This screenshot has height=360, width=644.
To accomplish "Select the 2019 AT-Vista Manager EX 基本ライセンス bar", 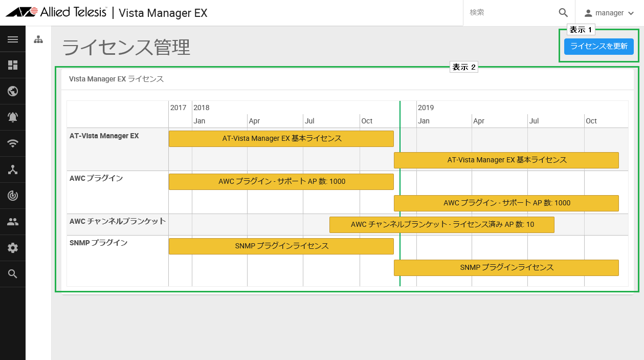I will click(x=506, y=160).
